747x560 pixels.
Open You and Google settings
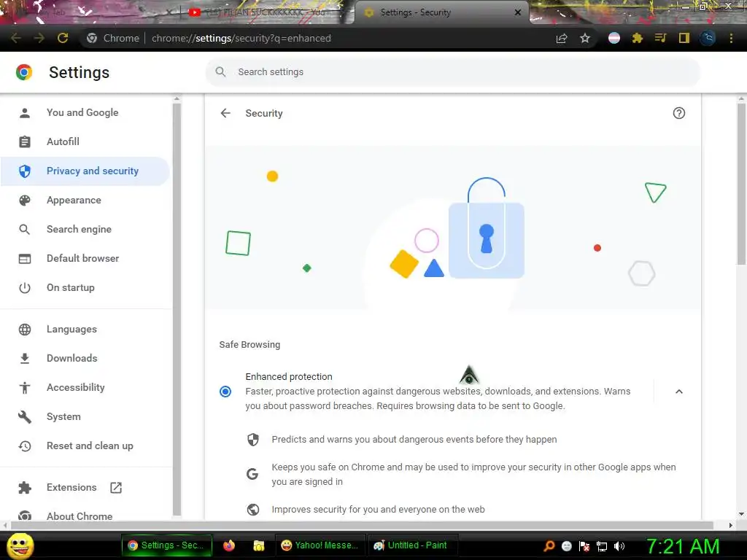pos(82,113)
